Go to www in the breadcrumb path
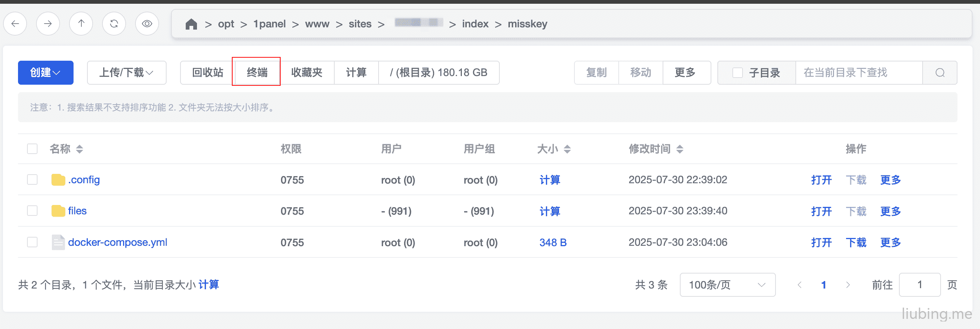 coord(317,24)
